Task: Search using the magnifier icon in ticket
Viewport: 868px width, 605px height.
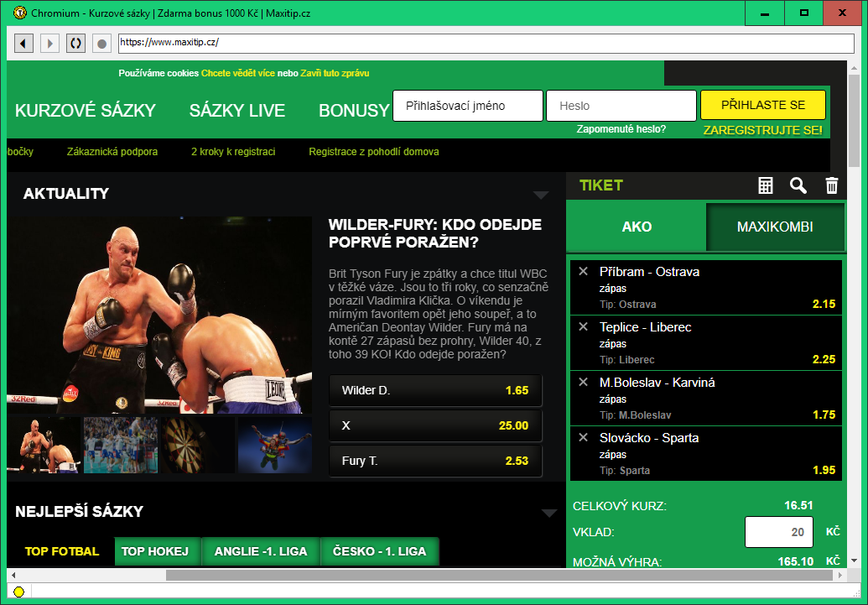Action: 798,185
